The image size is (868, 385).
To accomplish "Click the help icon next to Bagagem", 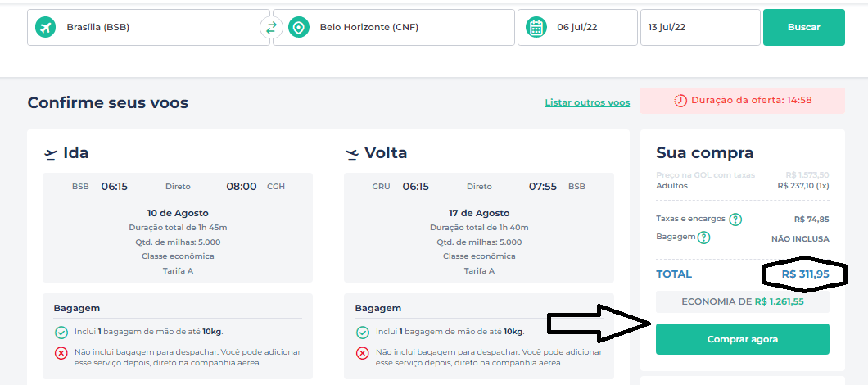I will point(703,238).
